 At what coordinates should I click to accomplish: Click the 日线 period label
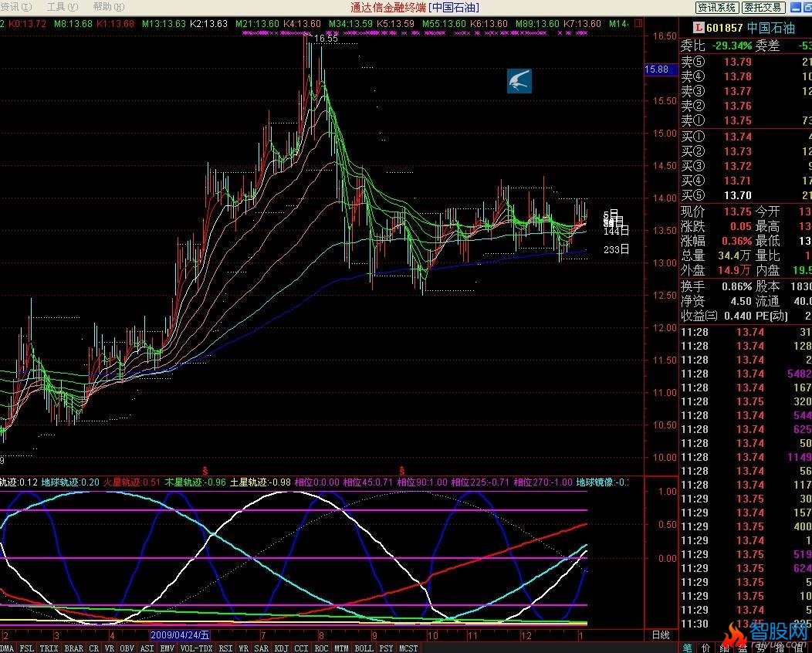[660, 635]
